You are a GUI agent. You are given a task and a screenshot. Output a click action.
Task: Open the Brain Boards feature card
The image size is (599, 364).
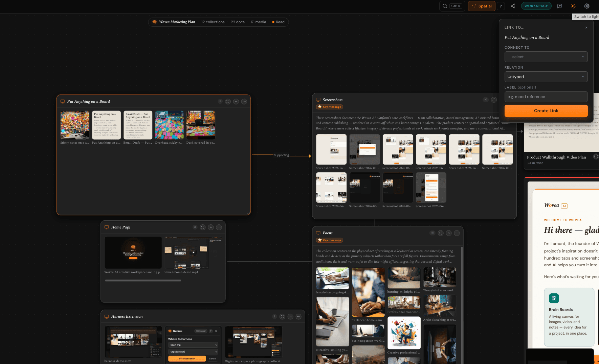(x=569, y=317)
